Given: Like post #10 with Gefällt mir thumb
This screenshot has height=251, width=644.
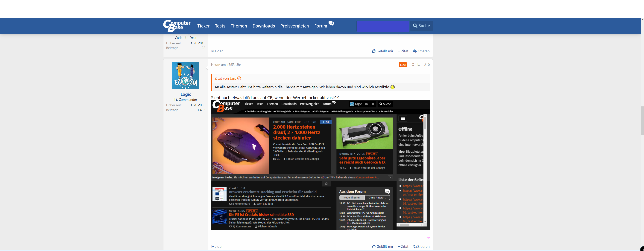Looking at the screenshot, I should pos(382,247).
